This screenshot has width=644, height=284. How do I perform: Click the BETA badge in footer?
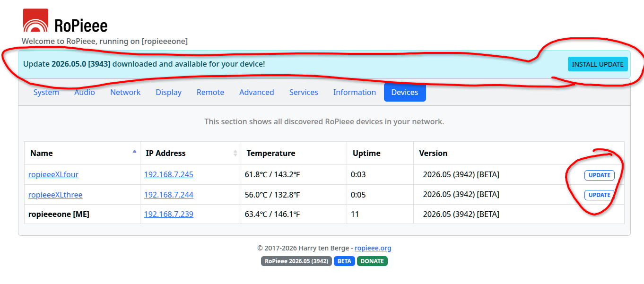[x=344, y=261]
